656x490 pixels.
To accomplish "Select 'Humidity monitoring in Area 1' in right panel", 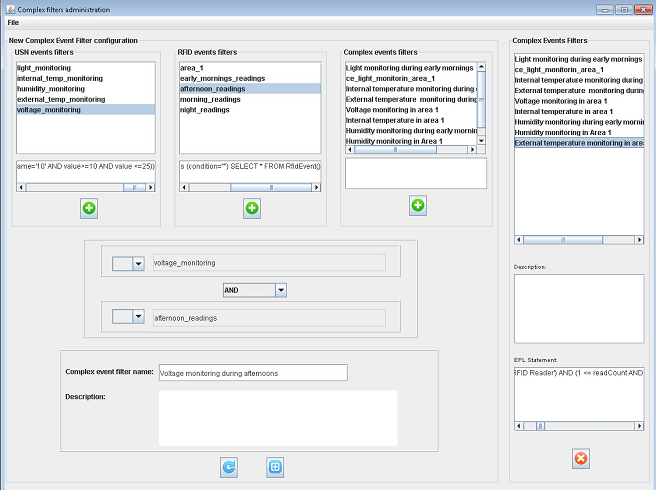I will pyautogui.click(x=562, y=132).
